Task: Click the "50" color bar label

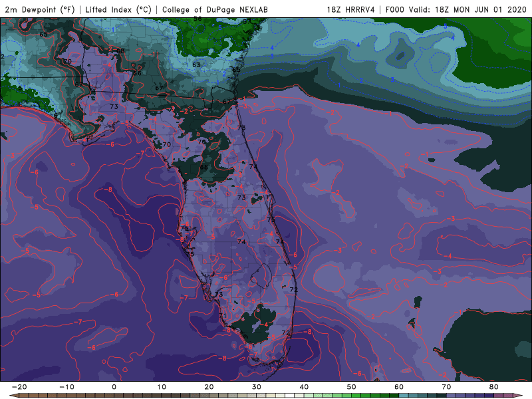Action: 352,387
